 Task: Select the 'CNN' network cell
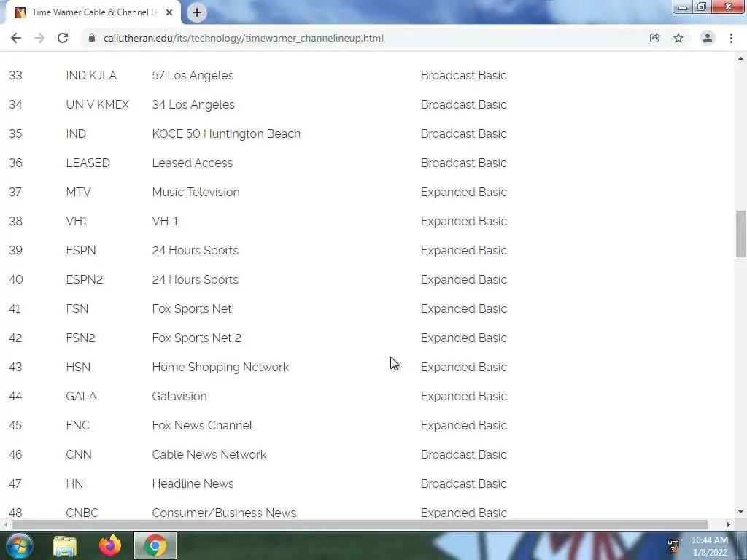pyautogui.click(x=79, y=455)
